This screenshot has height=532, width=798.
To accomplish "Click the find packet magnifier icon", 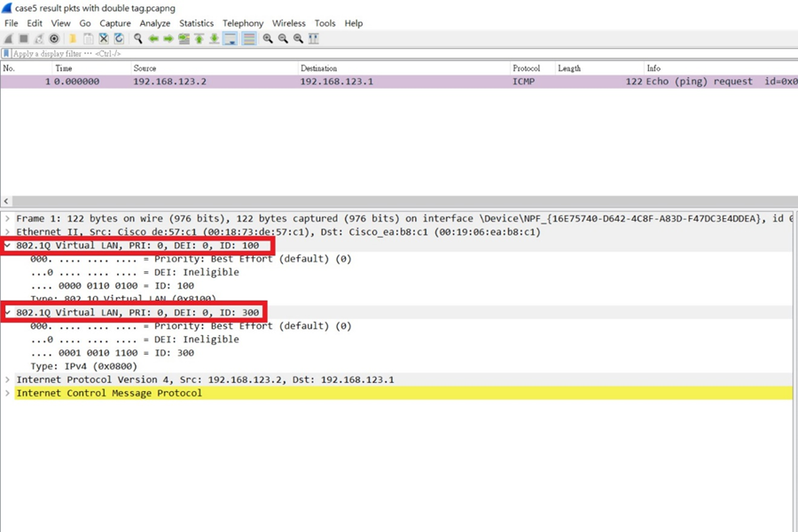I will pos(137,39).
